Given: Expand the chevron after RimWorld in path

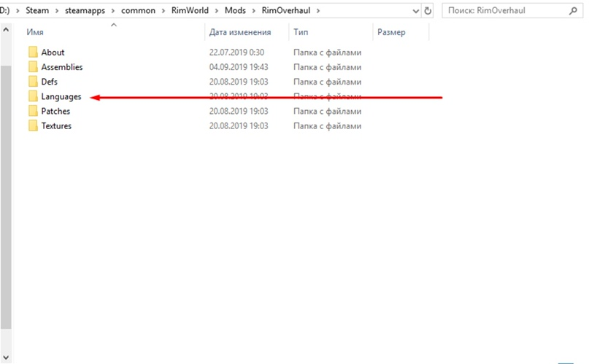Looking at the screenshot, I should pos(216,11).
